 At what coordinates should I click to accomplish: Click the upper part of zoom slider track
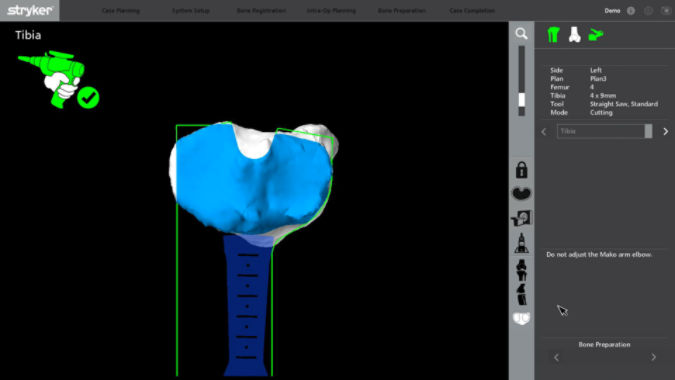tap(521, 69)
